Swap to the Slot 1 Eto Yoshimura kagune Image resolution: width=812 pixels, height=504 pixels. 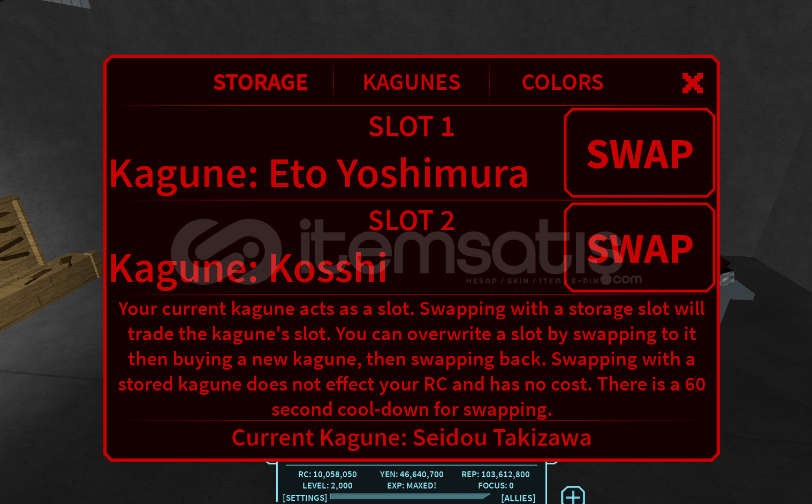(640, 154)
